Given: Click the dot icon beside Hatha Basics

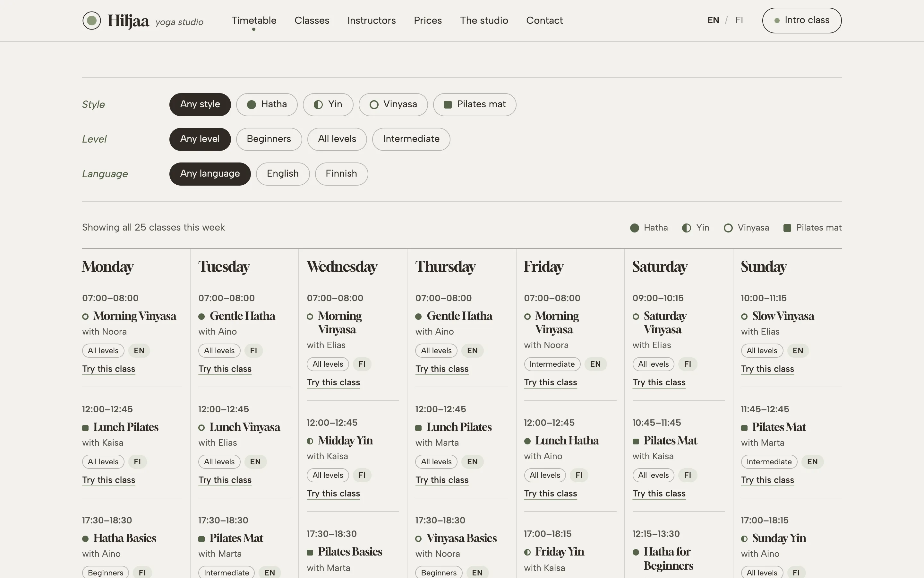Looking at the screenshot, I should click(86, 539).
